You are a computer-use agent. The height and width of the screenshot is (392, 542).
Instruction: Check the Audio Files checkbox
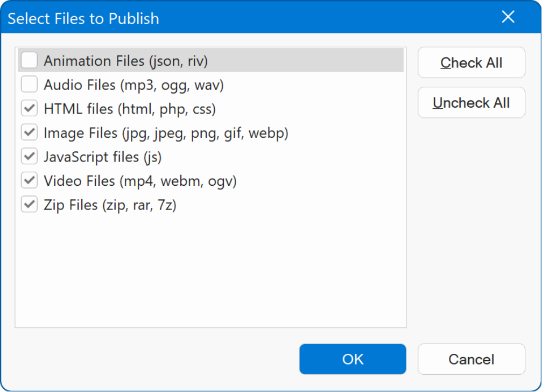point(29,85)
